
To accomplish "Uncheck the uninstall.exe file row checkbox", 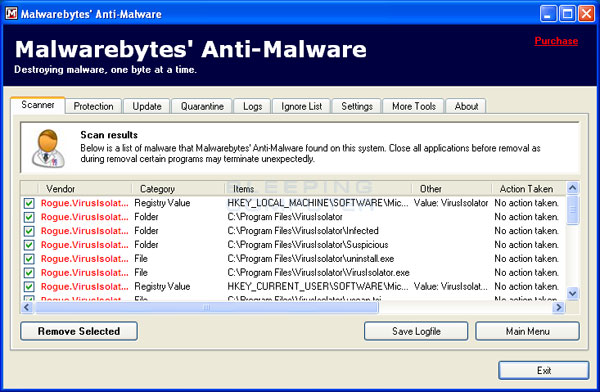I will (x=29, y=259).
